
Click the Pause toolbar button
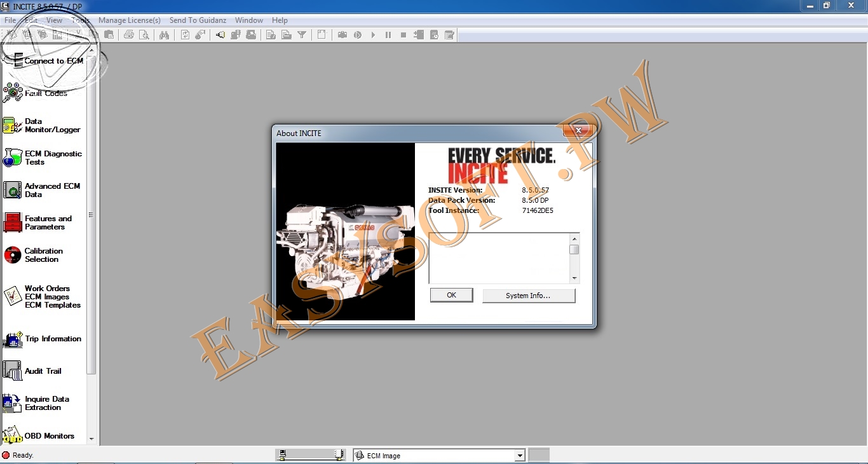pyautogui.click(x=388, y=35)
